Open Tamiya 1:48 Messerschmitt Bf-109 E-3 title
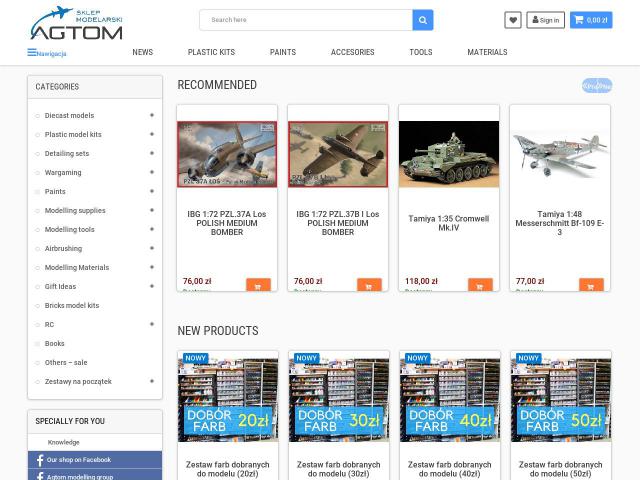Screen dimensions: 640x480 [560, 223]
